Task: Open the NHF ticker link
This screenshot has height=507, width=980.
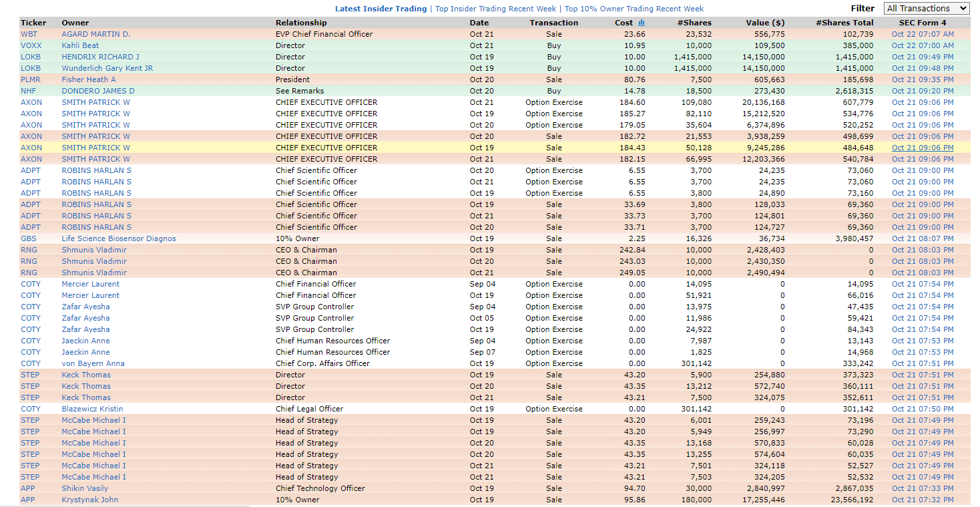Action: click(x=29, y=91)
